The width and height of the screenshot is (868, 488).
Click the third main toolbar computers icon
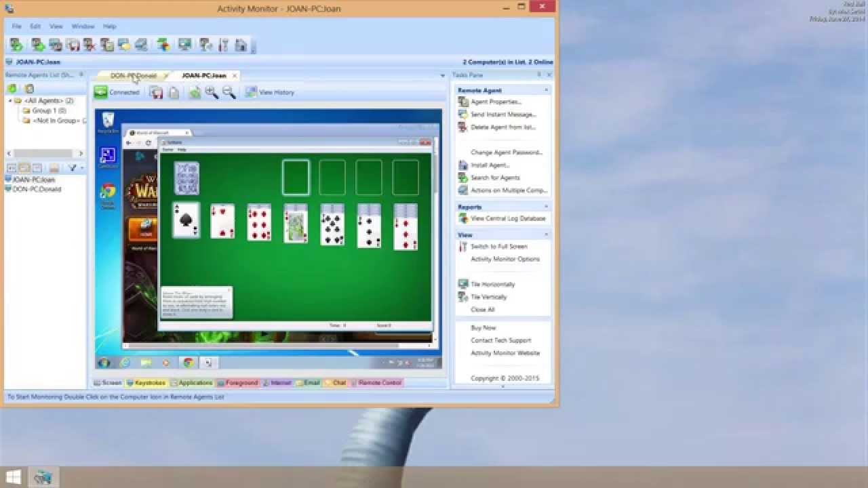(x=55, y=45)
